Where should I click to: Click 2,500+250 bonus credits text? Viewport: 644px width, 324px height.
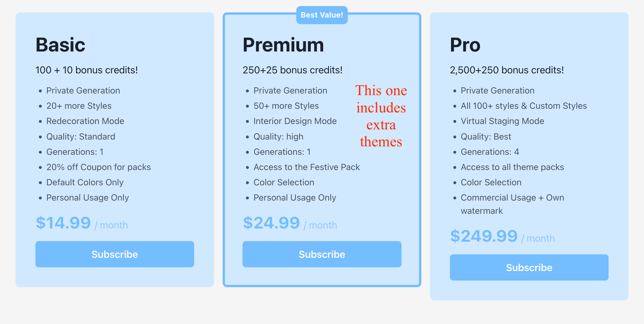[x=507, y=70]
